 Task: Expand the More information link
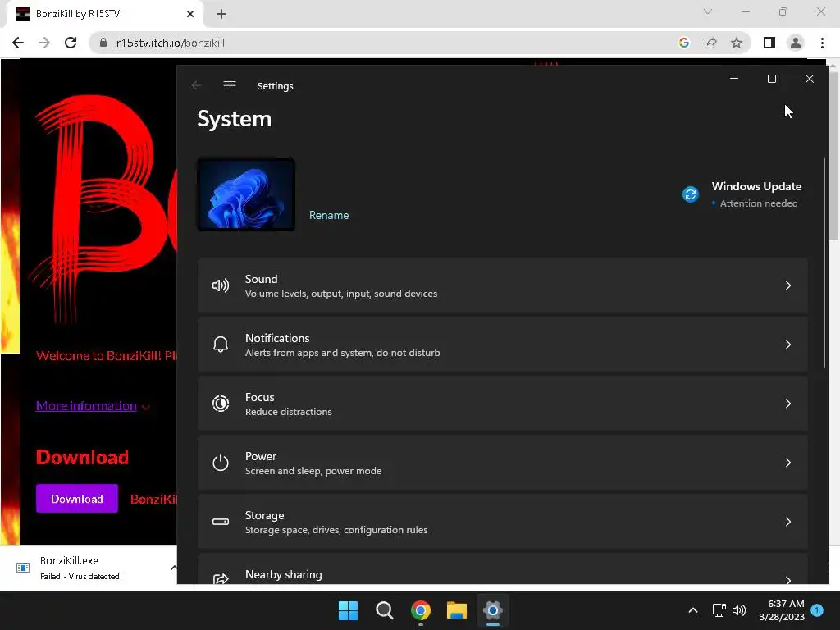pos(86,405)
